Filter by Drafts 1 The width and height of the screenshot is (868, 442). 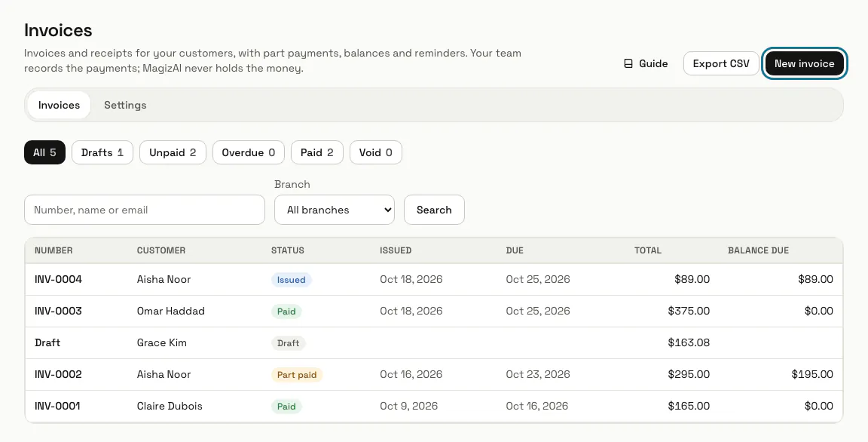pos(102,152)
